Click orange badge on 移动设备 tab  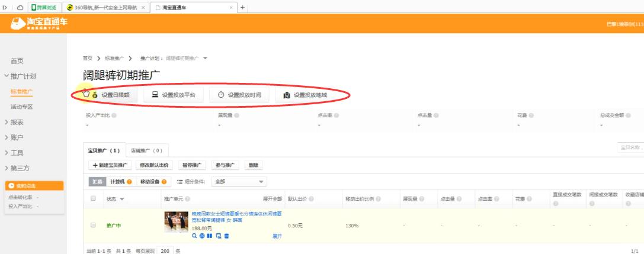pyautogui.click(x=164, y=182)
